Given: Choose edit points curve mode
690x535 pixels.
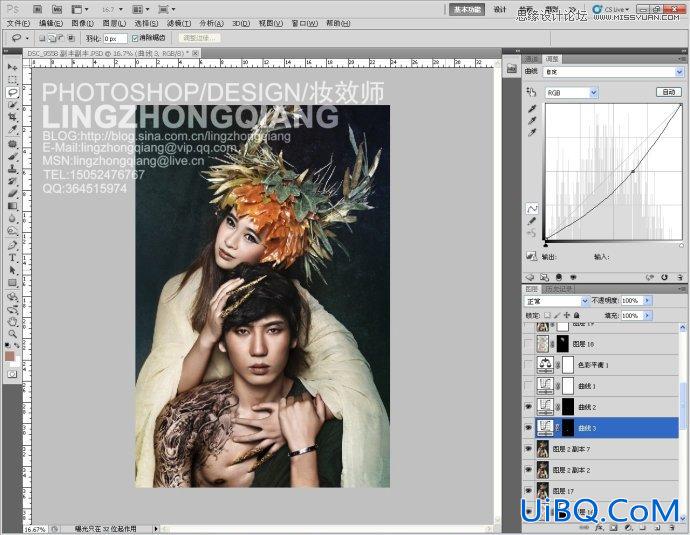Looking at the screenshot, I should (x=532, y=208).
